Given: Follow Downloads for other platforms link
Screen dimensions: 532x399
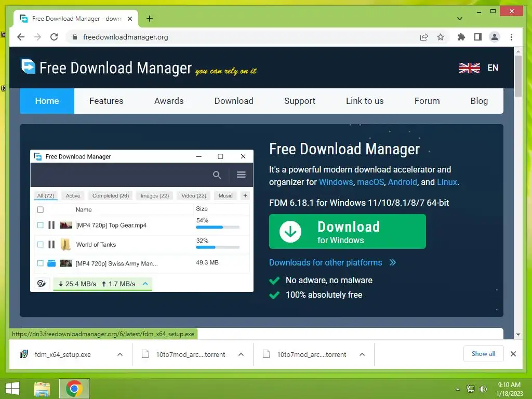Looking at the screenshot, I should click(x=325, y=262).
